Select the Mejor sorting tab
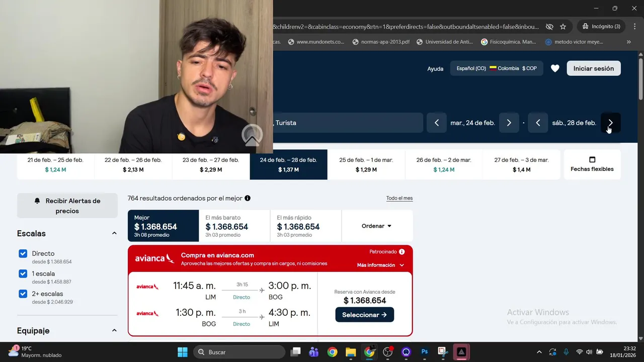 164,226
